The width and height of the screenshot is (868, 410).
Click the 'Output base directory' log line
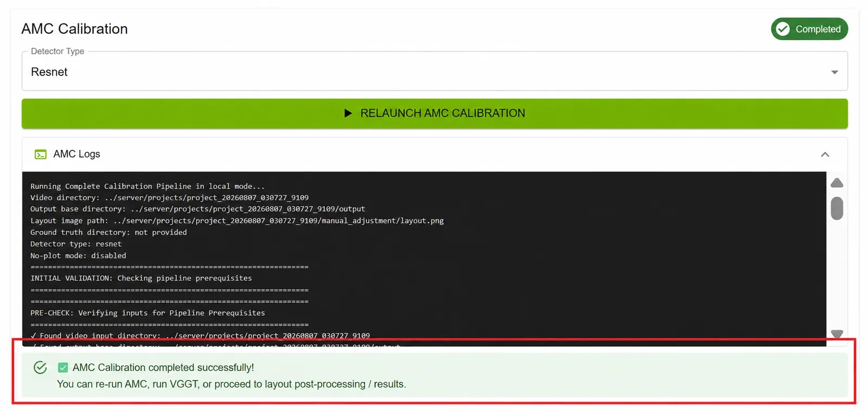(197, 209)
